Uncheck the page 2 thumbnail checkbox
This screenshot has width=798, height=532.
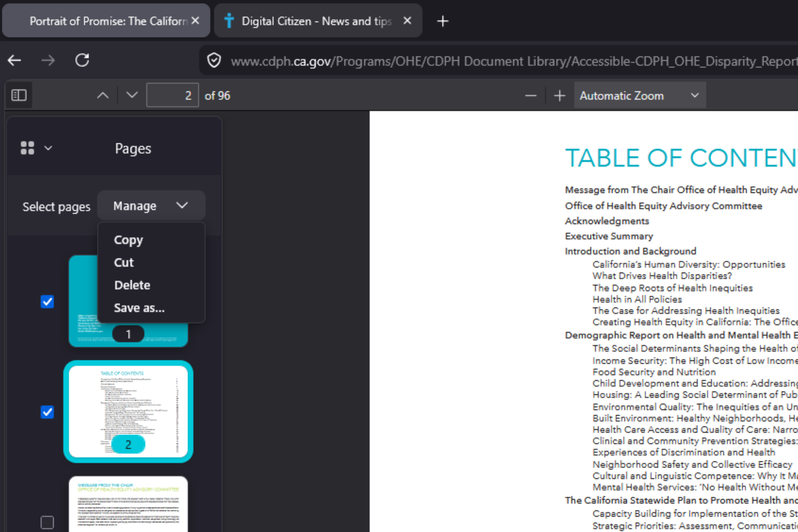point(47,412)
